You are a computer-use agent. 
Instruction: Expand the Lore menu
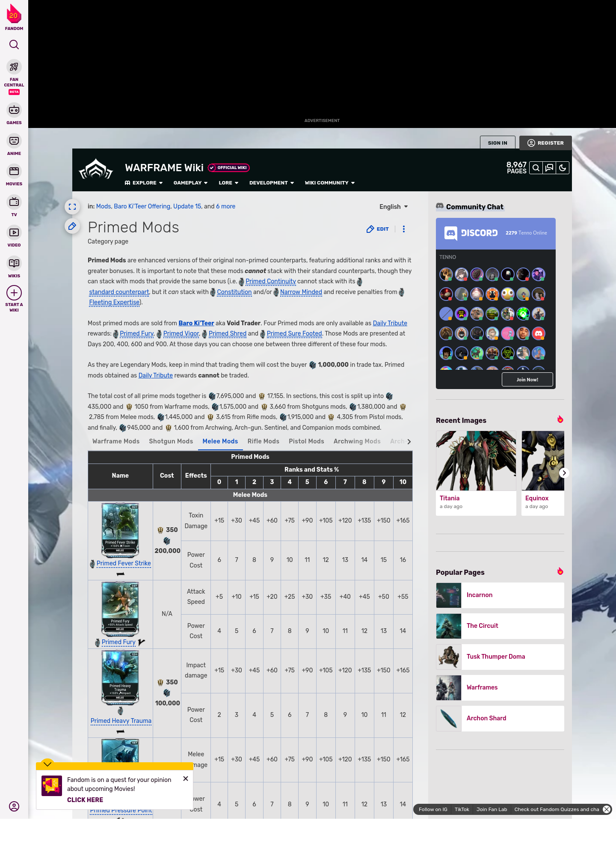click(x=228, y=183)
